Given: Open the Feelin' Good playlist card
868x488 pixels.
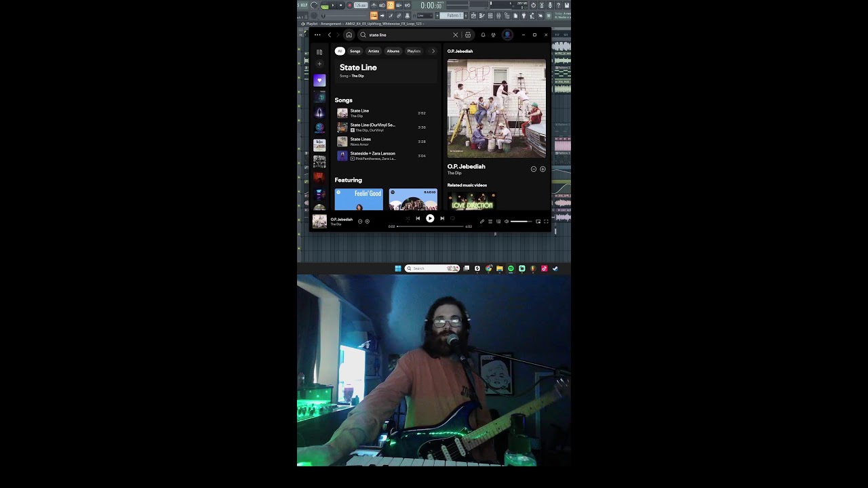Looking at the screenshot, I should click(359, 199).
